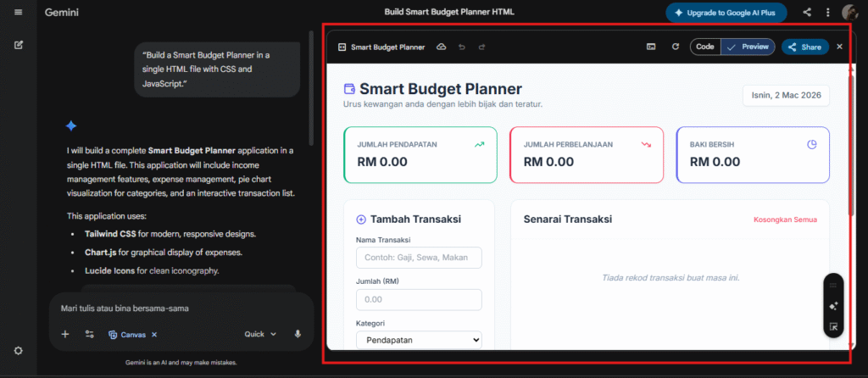Image resolution: width=868 pixels, height=378 pixels.
Task: Open the Gemini main menu hamburger
Action: pyautogui.click(x=19, y=12)
